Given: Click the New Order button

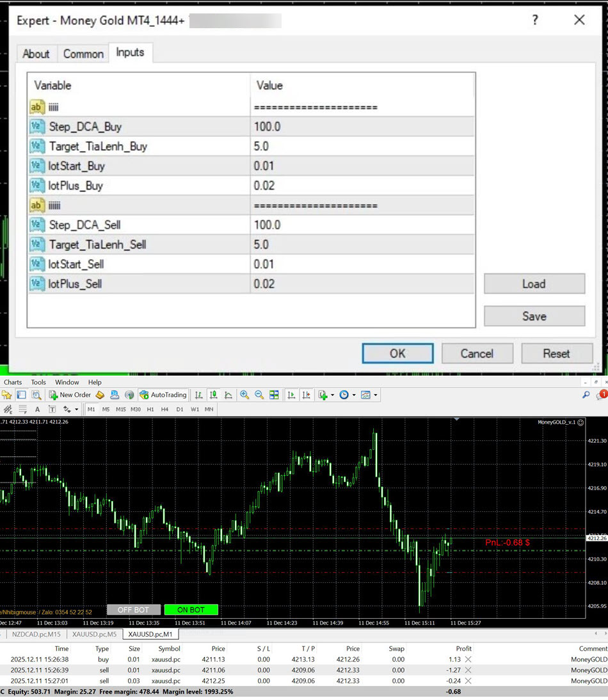Looking at the screenshot, I should pos(70,395).
